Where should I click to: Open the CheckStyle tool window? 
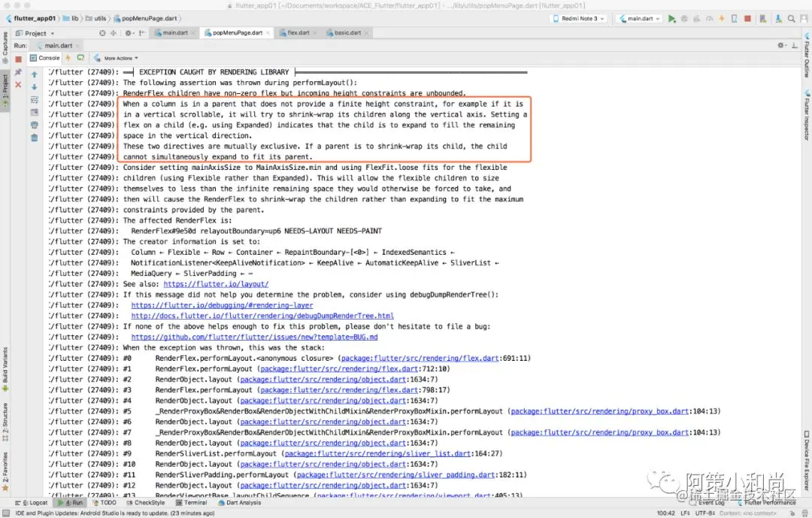coord(146,502)
